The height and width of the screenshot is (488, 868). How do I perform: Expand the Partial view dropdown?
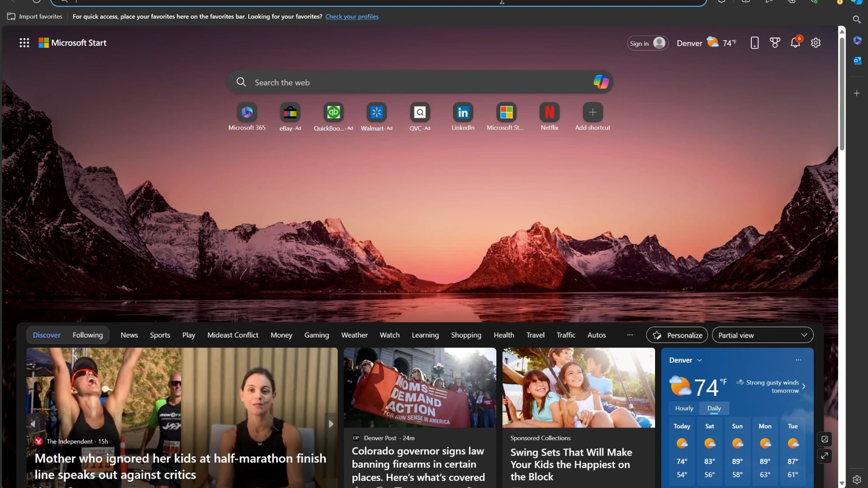(763, 335)
